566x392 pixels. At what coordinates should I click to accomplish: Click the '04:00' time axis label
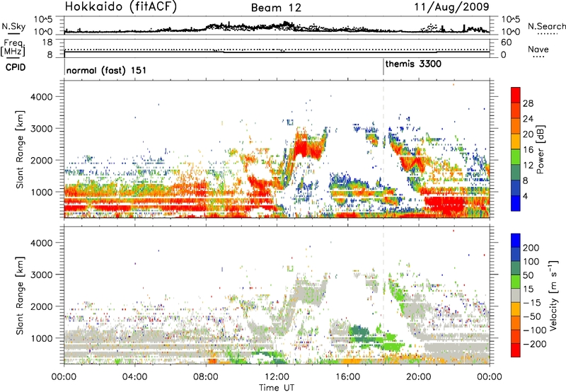click(x=135, y=376)
